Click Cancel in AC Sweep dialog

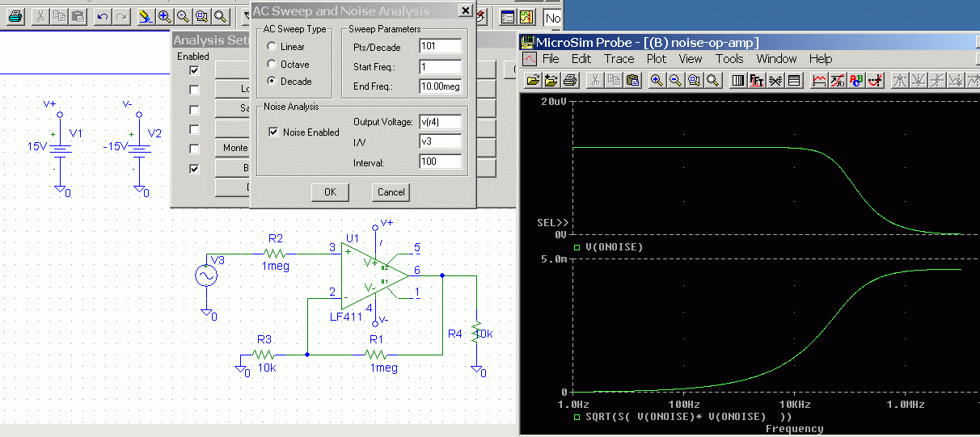[x=391, y=192]
